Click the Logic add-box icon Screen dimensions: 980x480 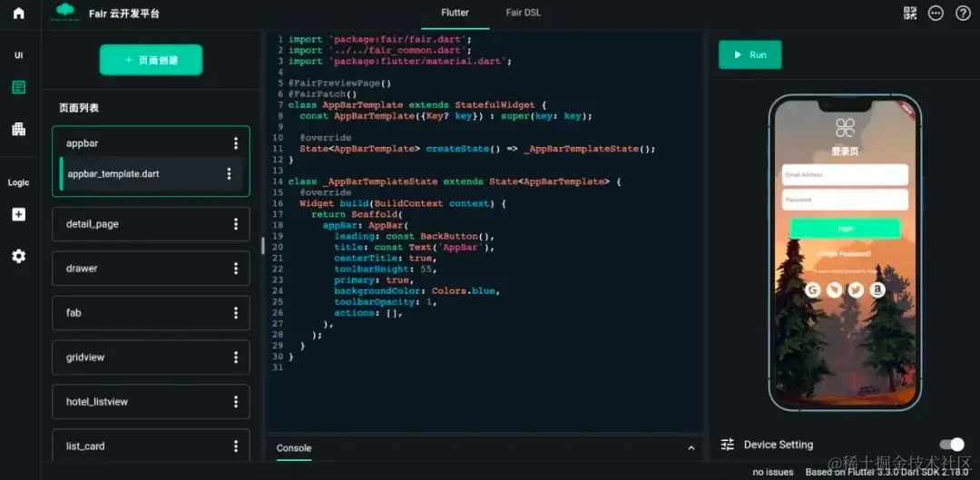(19, 214)
